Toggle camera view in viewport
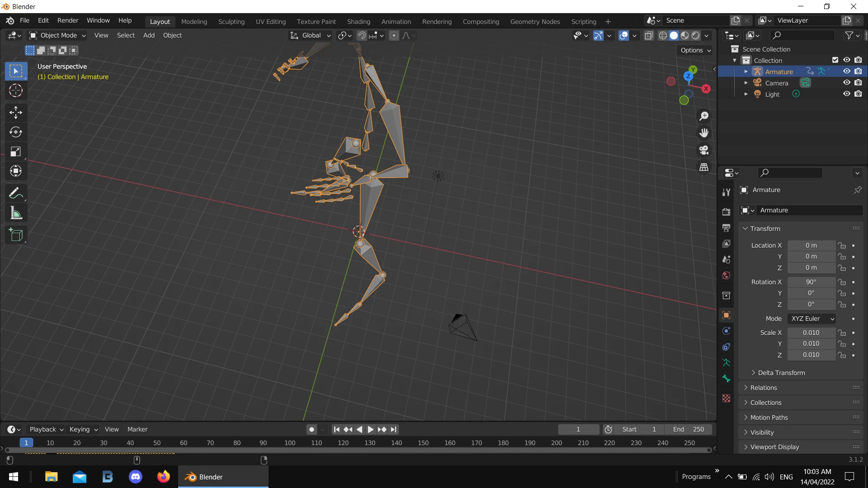868x488 pixels. coord(704,150)
